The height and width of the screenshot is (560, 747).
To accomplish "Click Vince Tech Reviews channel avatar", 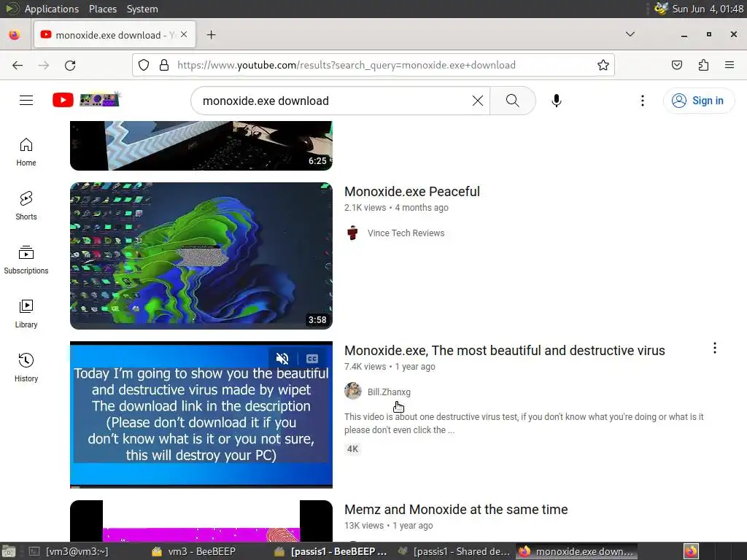I will coord(352,233).
